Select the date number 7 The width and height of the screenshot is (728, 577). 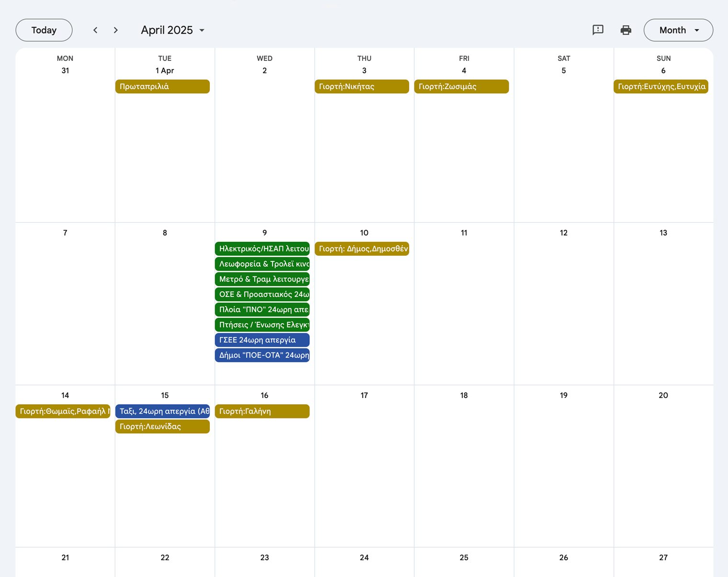pos(65,233)
